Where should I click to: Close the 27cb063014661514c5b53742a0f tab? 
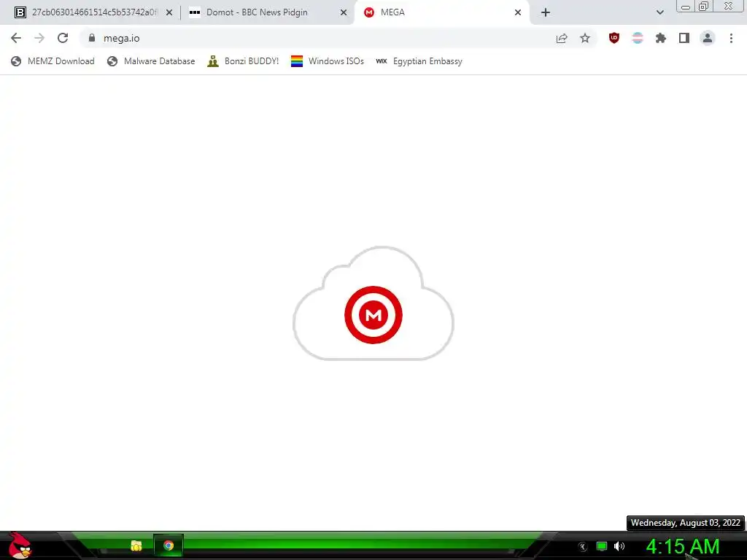click(169, 12)
